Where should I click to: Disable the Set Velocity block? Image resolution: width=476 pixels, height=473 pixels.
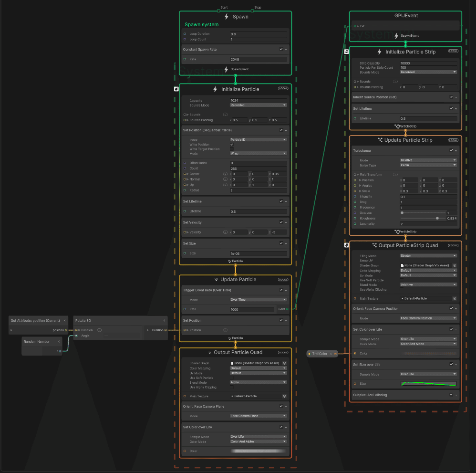(281, 222)
